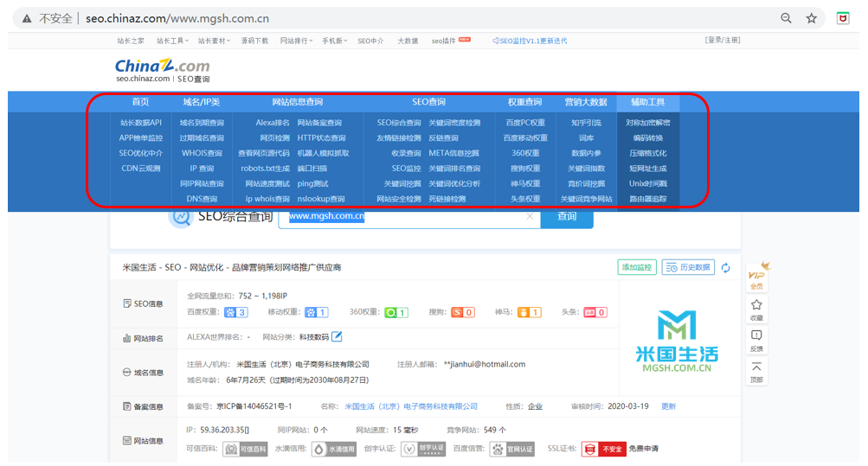Click the 头条 weight badge
The image size is (868, 466).
tap(595, 312)
